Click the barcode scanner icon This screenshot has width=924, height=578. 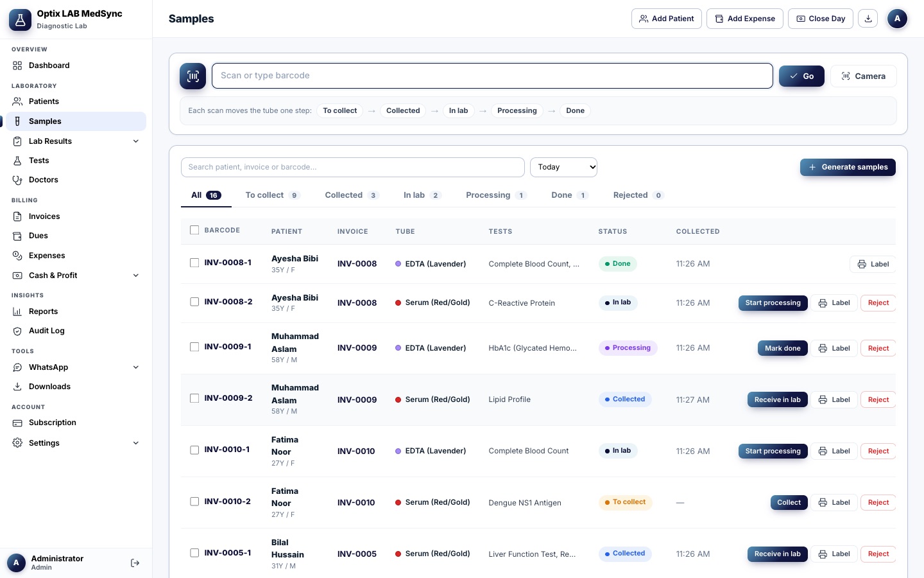pyautogui.click(x=193, y=76)
